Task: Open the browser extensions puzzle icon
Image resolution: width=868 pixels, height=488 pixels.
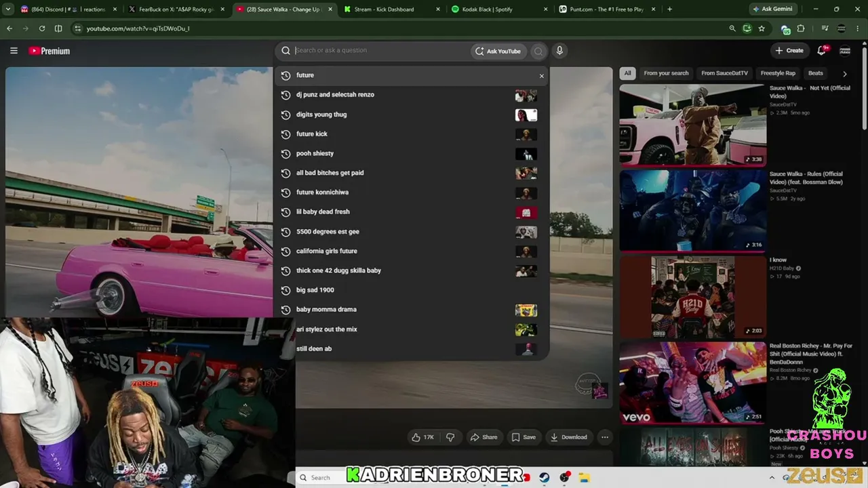Action: (801, 28)
